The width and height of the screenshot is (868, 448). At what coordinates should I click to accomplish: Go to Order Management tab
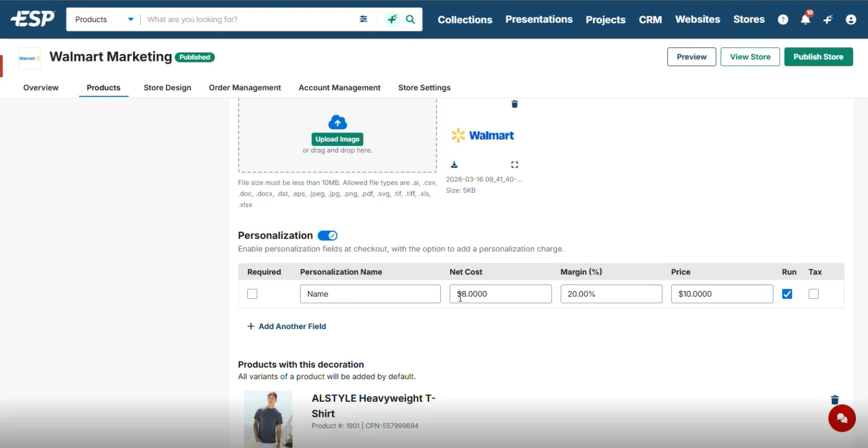245,88
